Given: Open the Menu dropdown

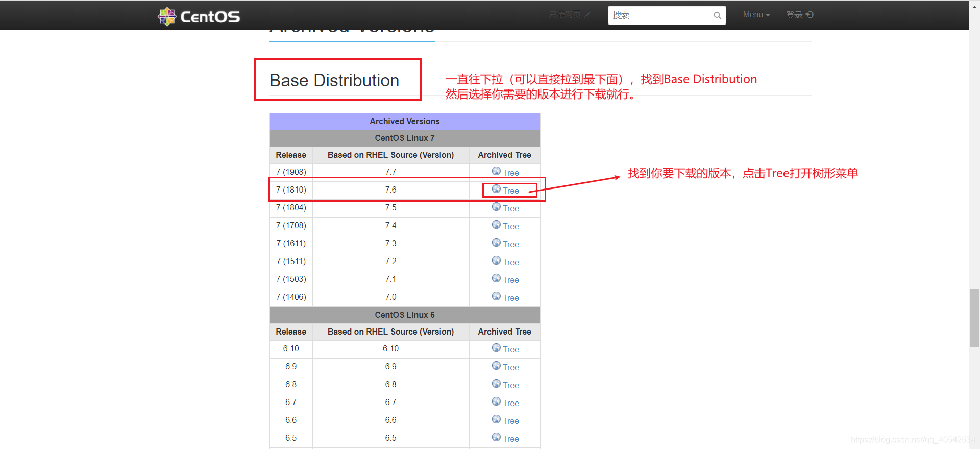Looking at the screenshot, I should pyautogui.click(x=756, y=15).
